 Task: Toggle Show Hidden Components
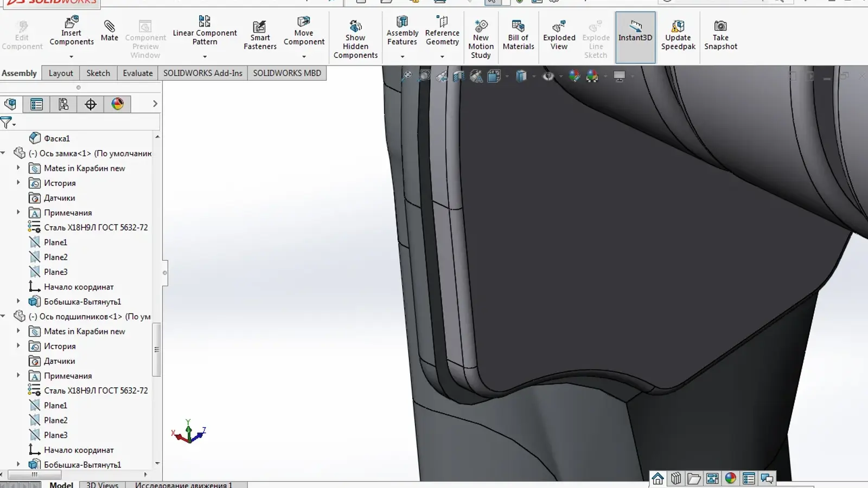click(x=355, y=38)
